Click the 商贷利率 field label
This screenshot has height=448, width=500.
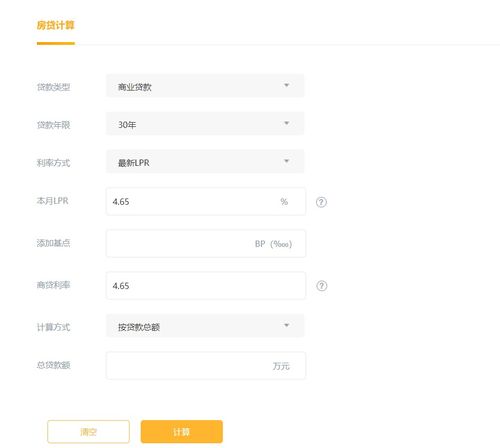click(x=53, y=285)
